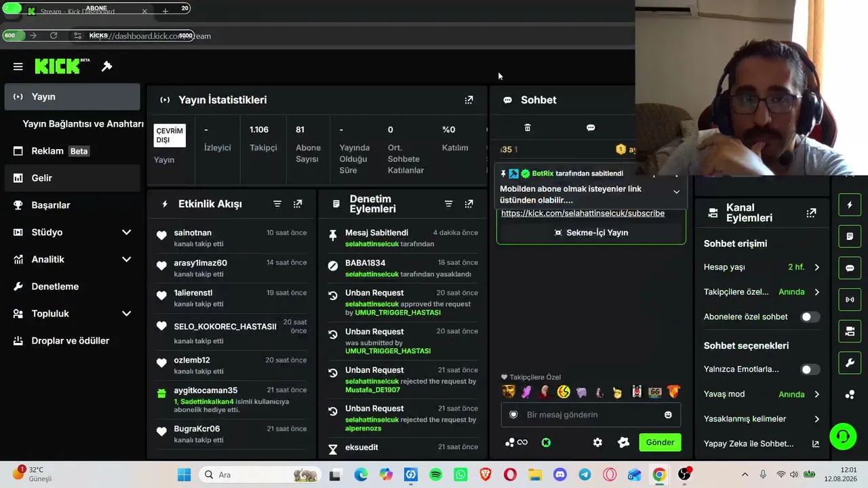Pop out the Yayın İstatistikleri panel
This screenshot has width=868, height=488.
coord(469,100)
